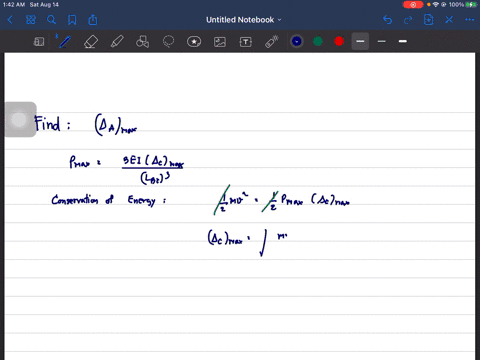Select the Highlighter tool

[x=117, y=42]
